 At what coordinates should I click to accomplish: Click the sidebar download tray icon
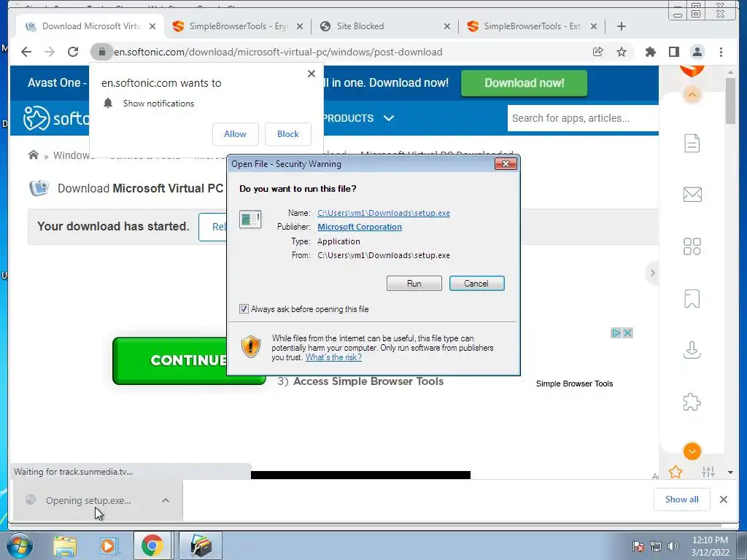(692, 350)
